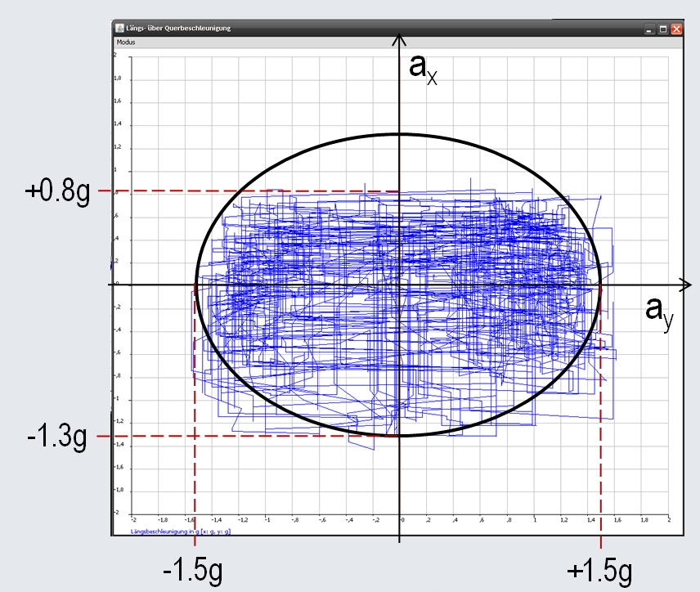Open the Modus menu

(x=127, y=41)
